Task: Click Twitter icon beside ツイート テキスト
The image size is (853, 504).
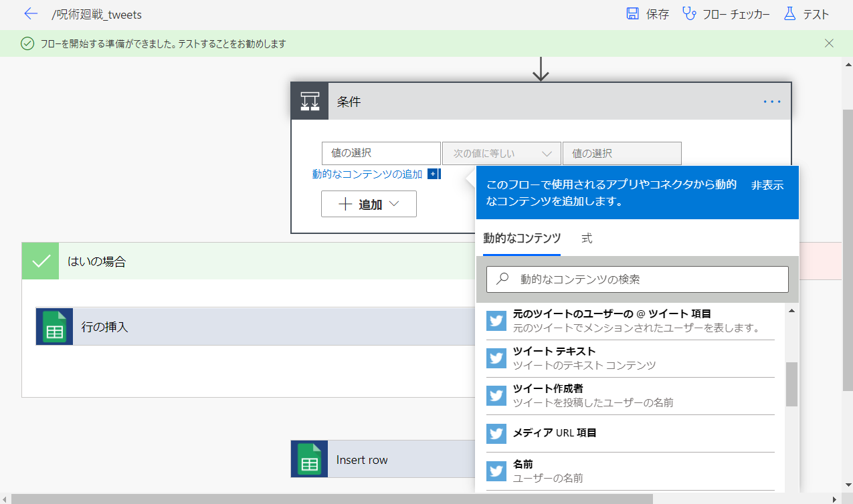Action: pos(496,358)
